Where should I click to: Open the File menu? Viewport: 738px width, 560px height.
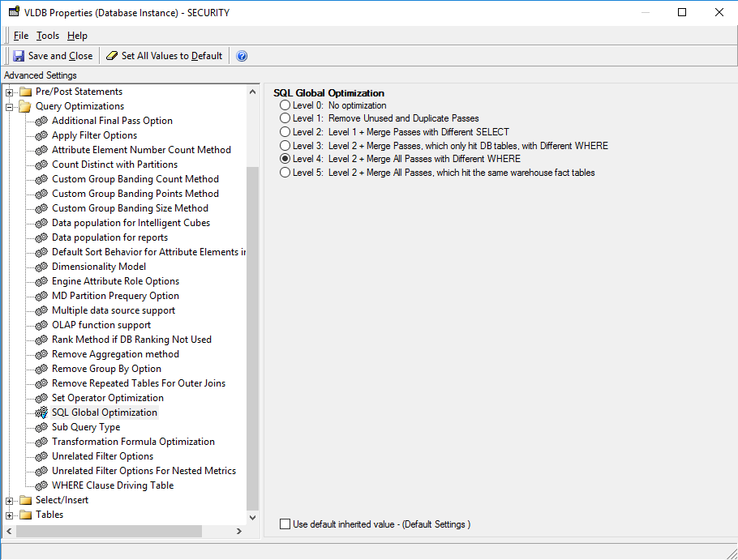pyautogui.click(x=21, y=36)
